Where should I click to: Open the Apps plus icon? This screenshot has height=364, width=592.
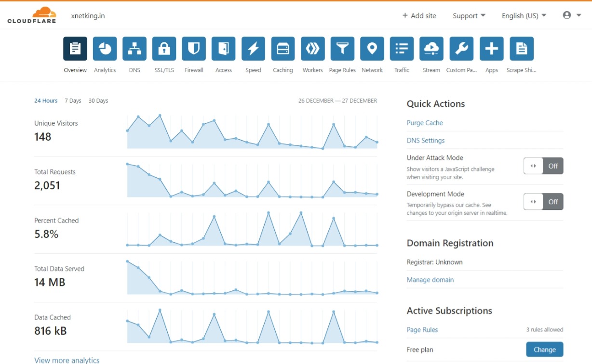click(492, 49)
